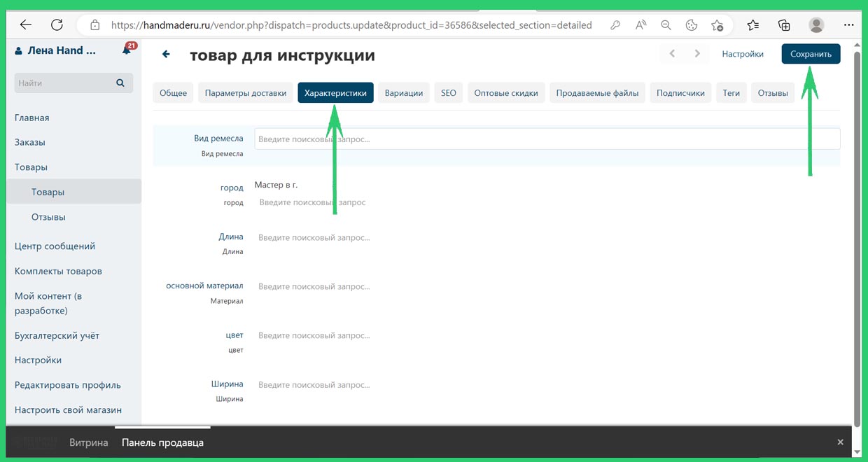Add page to favorites star icon

717,25
